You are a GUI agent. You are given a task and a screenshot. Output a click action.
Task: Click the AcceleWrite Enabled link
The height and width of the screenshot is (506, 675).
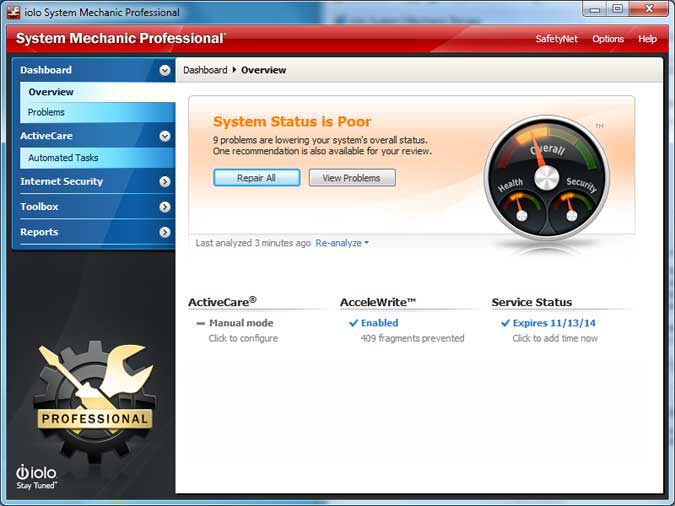(x=379, y=323)
